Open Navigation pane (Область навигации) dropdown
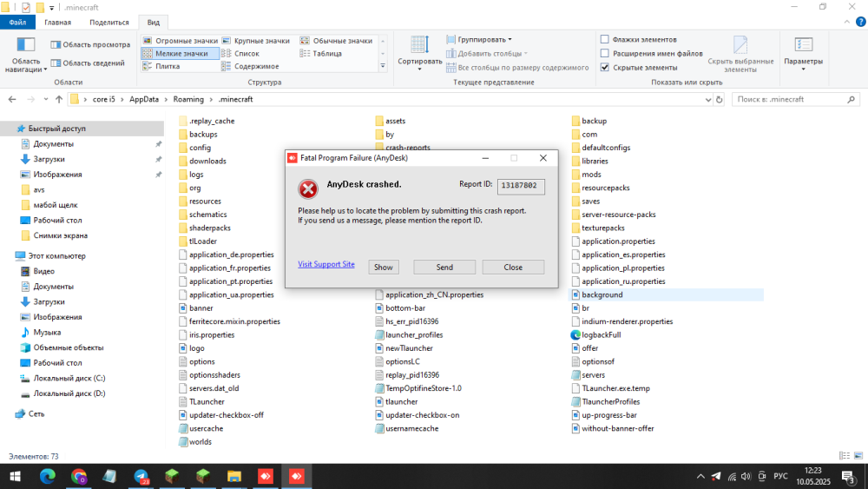 pos(25,54)
